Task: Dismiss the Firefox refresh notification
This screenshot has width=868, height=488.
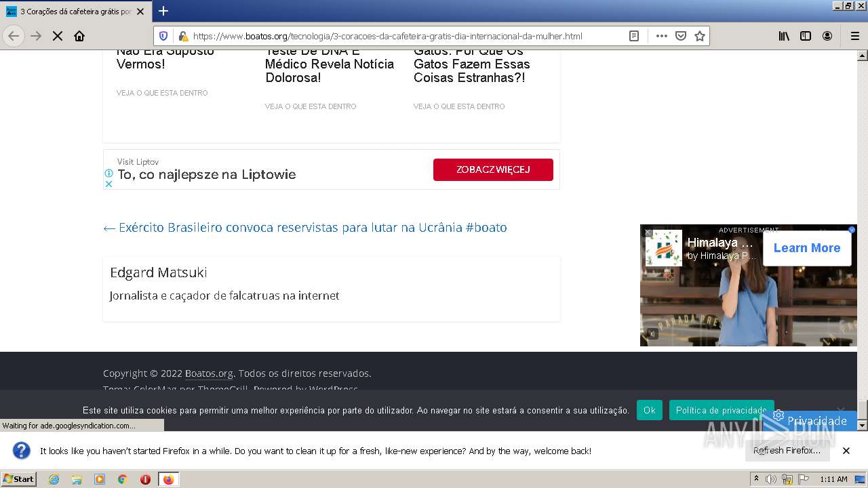Action: pos(846,451)
